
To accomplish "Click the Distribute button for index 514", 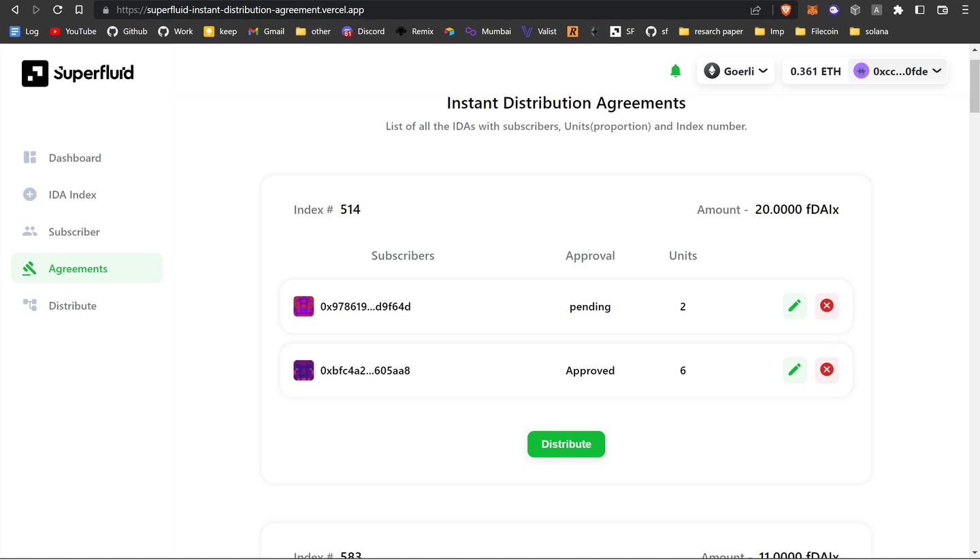I will [566, 444].
